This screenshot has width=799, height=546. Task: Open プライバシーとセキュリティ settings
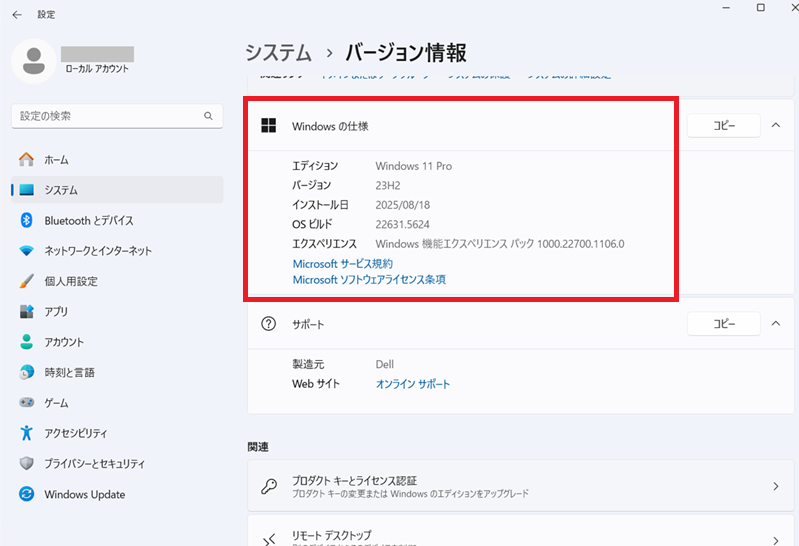point(117,463)
